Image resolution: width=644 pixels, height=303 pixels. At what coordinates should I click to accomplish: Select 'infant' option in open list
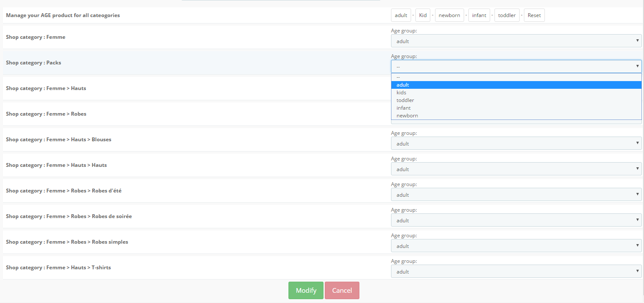(x=516, y=108)
